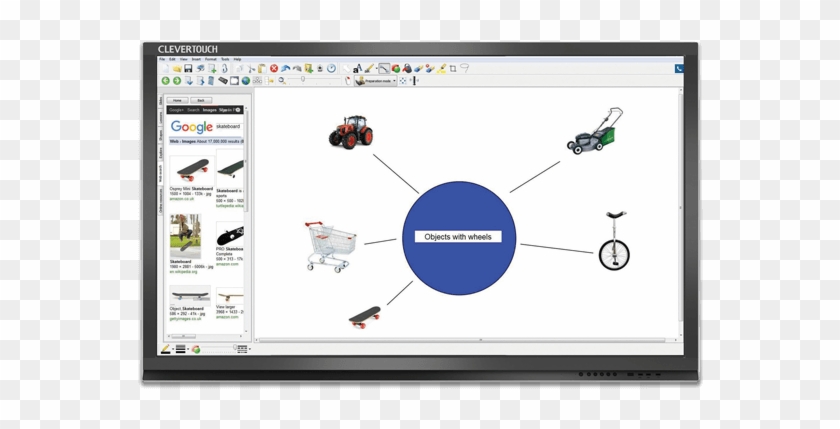Save with the floppy disk icon
The height and width of the screenshot is (429, 840).
click(188, 69)
